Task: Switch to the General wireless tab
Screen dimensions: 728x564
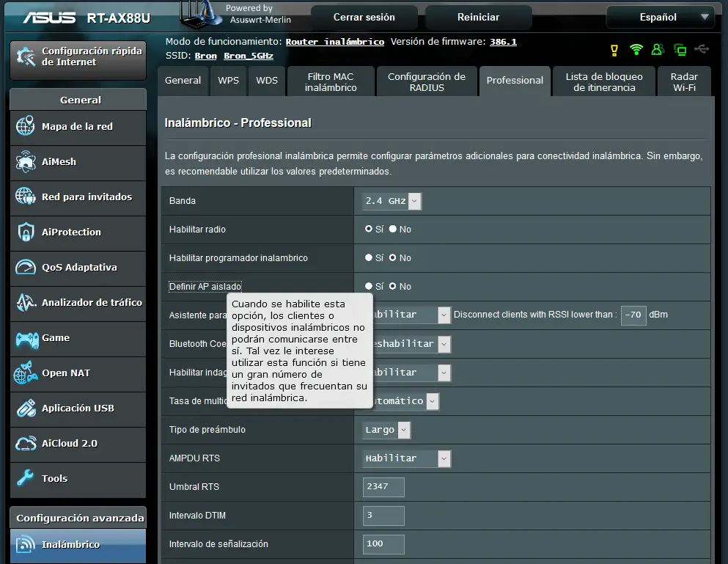Action: pos(183,81)
